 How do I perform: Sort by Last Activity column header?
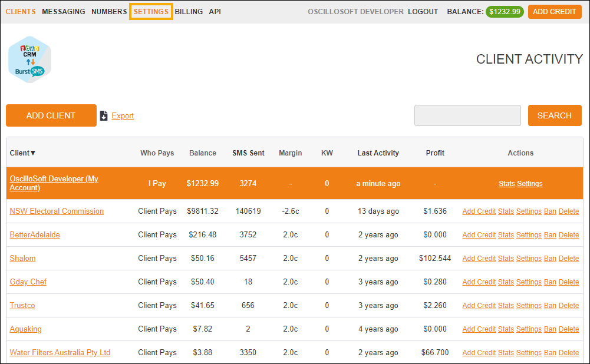(378, 153)
